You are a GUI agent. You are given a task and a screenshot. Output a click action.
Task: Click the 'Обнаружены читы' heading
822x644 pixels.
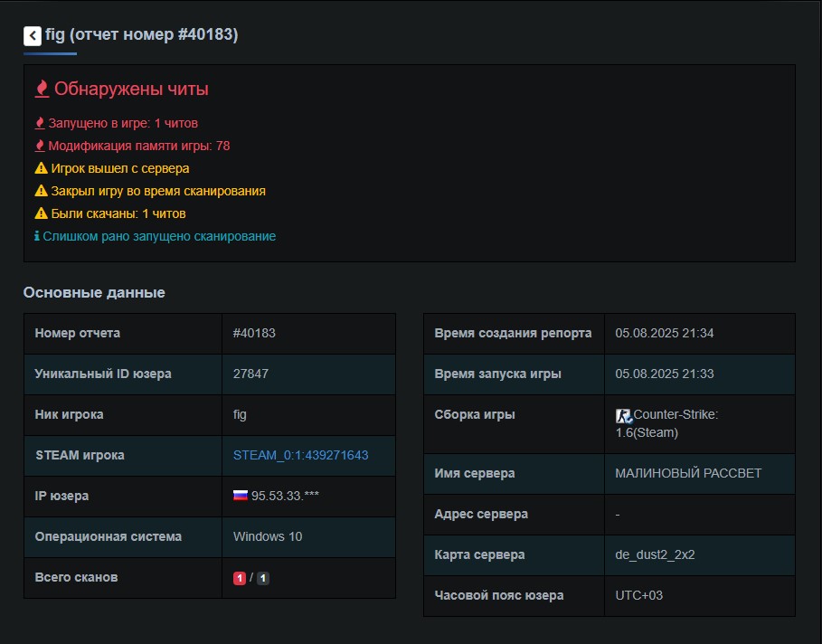click(x=131, y=89)
